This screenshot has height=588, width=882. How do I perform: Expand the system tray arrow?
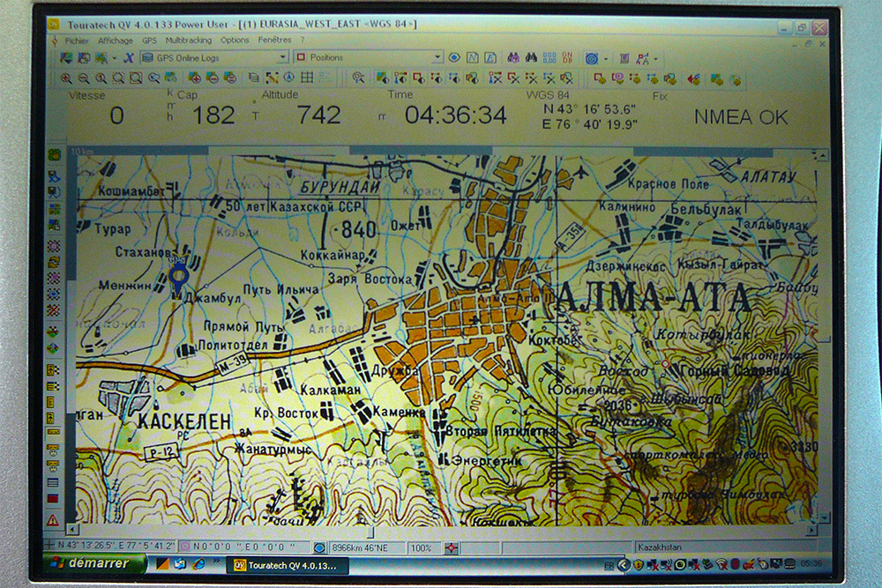[x=624, y=565]
